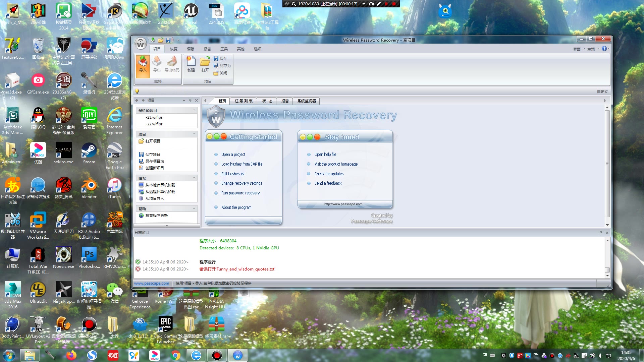Image resolution: width=644 pixels, height=362 pixels.
Task: Click the 检查程序更新 button in sidebar
Action: 157,215
